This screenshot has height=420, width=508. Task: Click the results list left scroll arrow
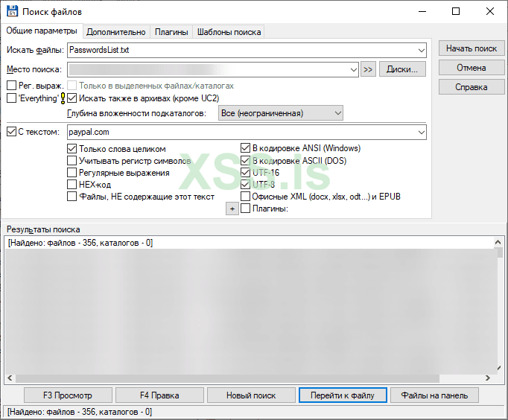pos(10,378)
